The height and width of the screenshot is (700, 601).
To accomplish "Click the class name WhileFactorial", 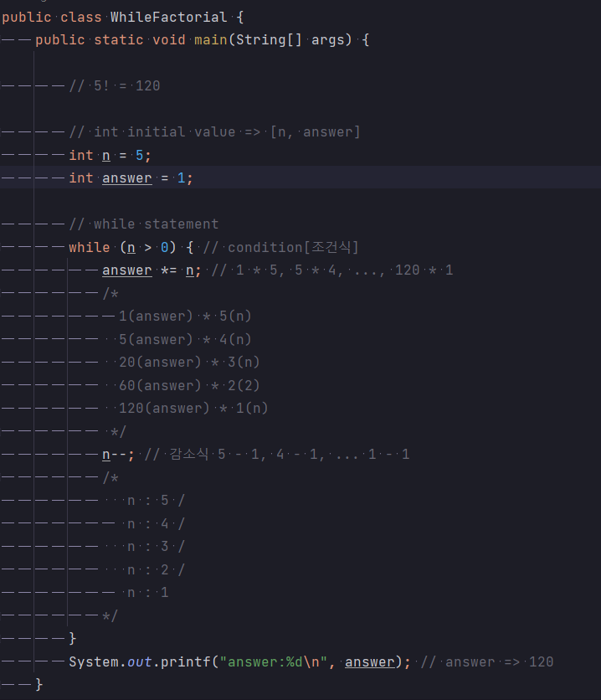I will pos(168,18).
